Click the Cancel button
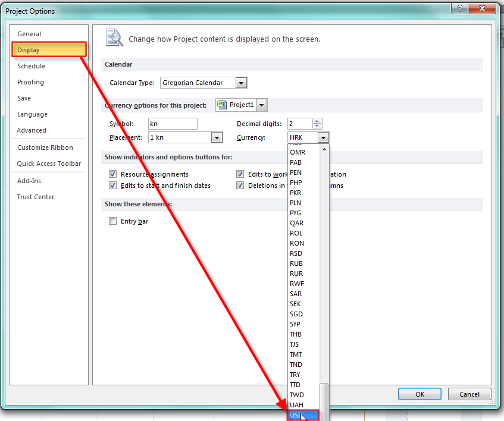 pyautogui.click(x=469, y=394)
